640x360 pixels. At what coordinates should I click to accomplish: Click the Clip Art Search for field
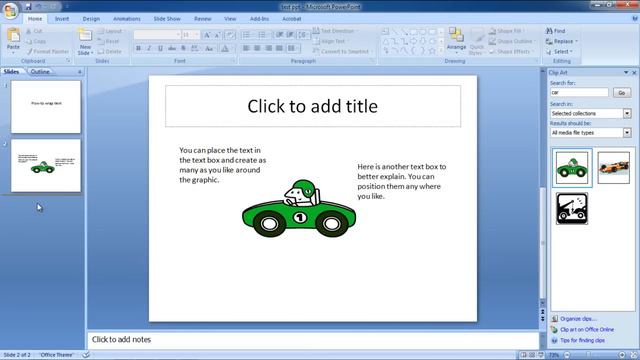pyautogui.click(x=579, y=93)
